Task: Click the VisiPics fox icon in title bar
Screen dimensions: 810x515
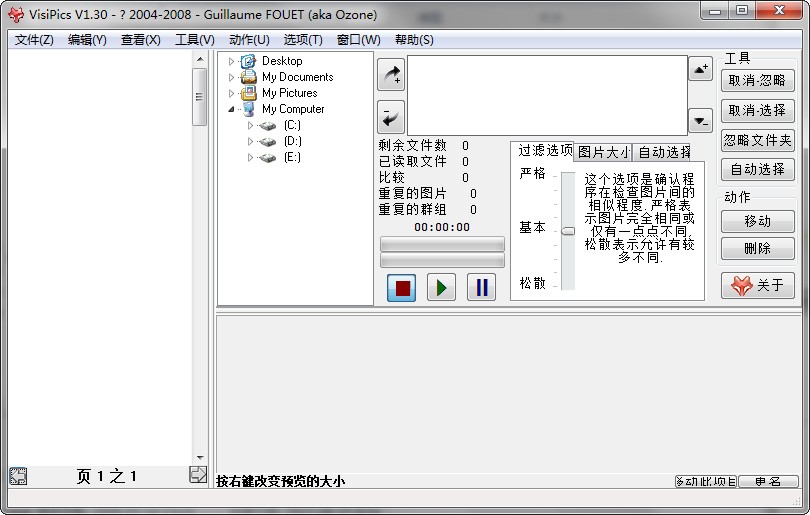Action: pyautogui.click(x=16, y=14)
